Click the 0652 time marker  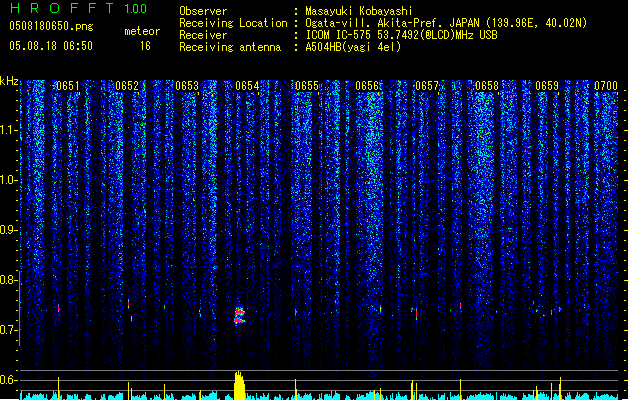pyautogui.click(x=127, y=86)
